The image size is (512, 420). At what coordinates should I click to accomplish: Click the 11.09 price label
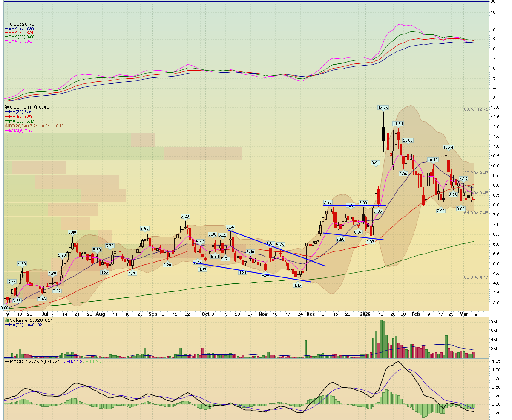(408, 140)
